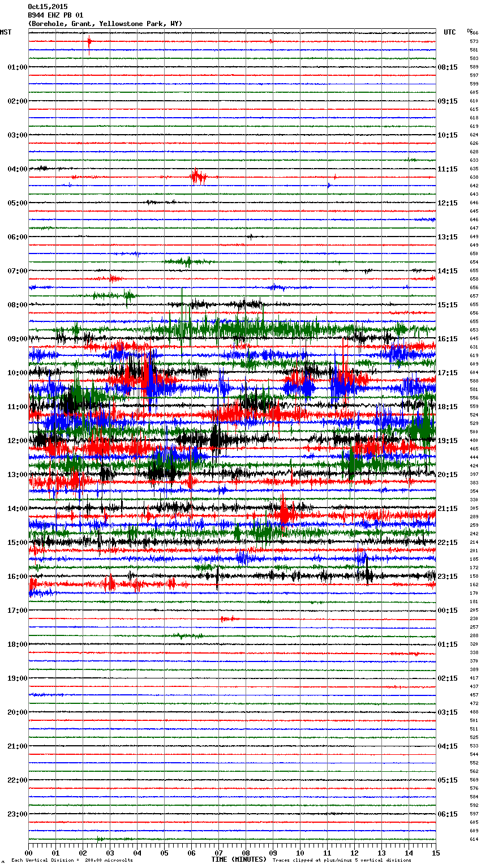Click the UTC time label '02:15'
Screen dimensions: 481x868
[x=448, y=678]
